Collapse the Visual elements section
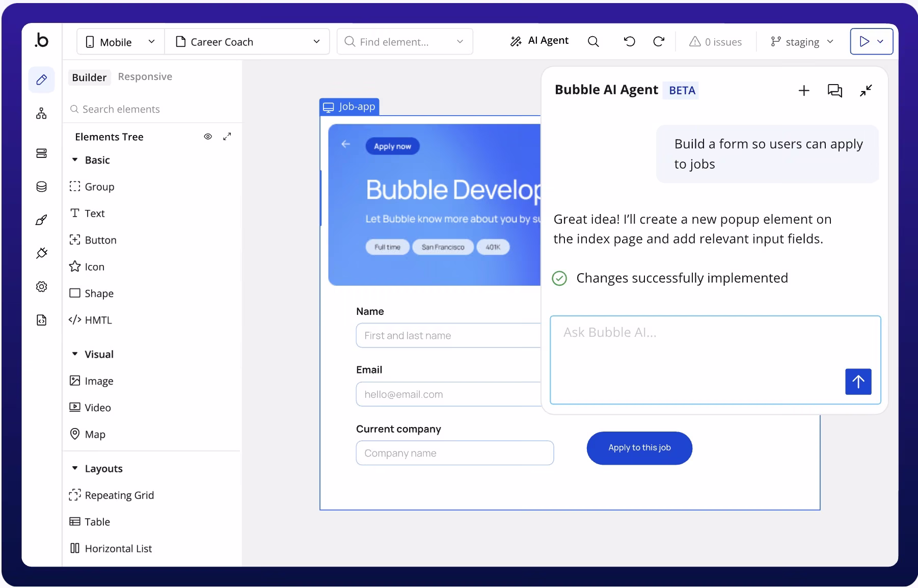Image resolution: width=918 pixels, height=588 pixels. tap(75, 354)
